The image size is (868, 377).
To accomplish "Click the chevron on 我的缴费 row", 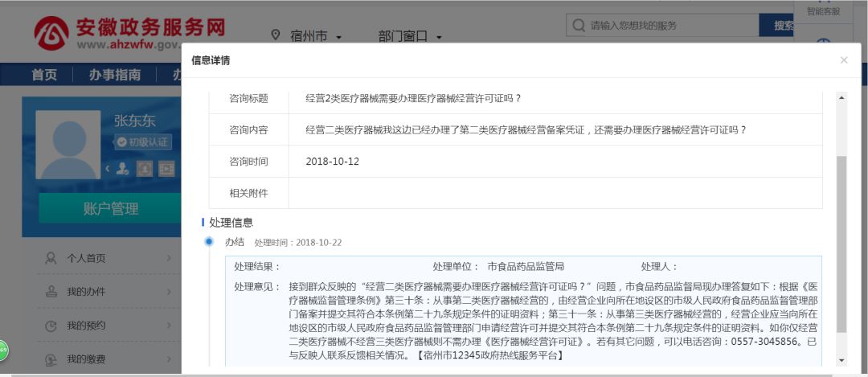I will point(169,359).
